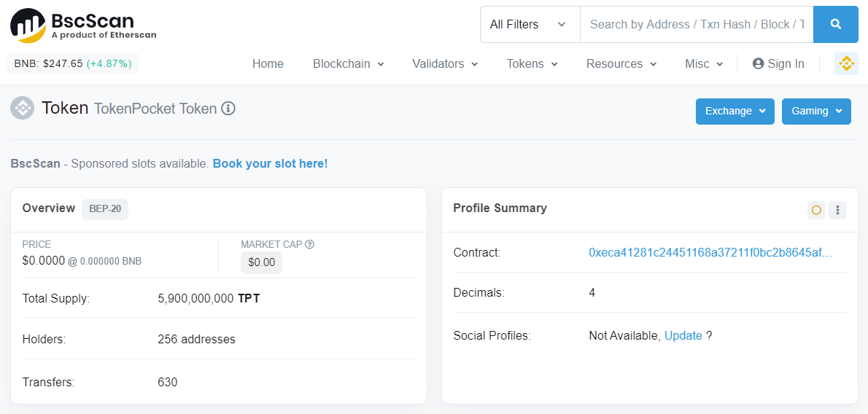Click the BEP-20 badge
868x414 pixels.
[105, 210]
